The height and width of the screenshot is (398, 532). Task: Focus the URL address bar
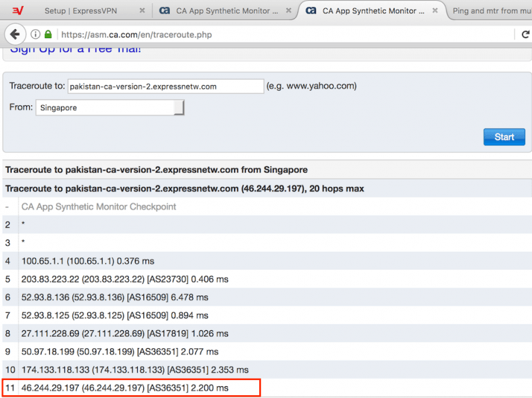tap(285, 35)
